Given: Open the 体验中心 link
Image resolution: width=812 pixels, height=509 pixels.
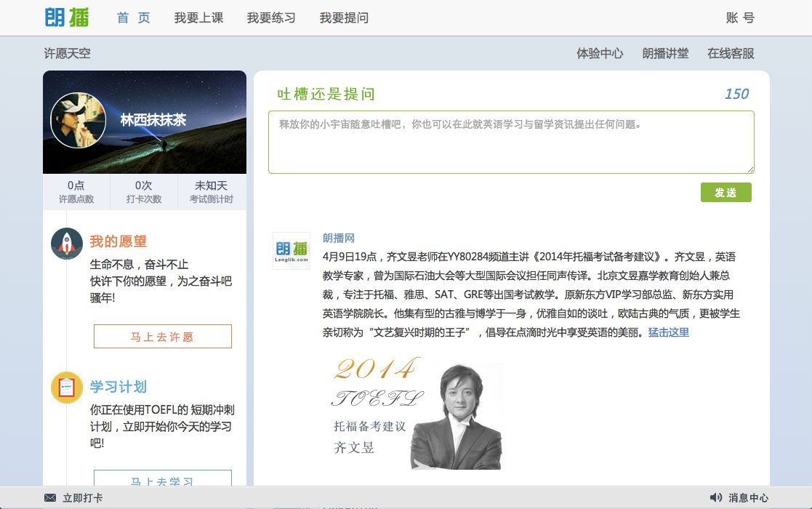Looking at the screenshot, I should click(600, 53).
